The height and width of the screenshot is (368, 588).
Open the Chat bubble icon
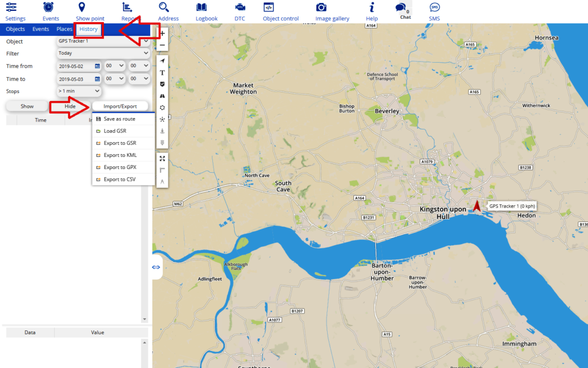401,7
